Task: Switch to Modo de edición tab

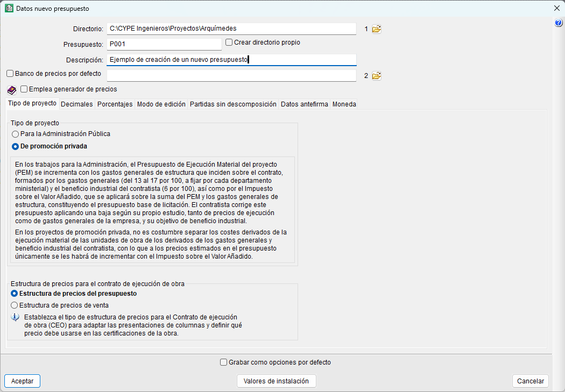Action: pos(161,104)
